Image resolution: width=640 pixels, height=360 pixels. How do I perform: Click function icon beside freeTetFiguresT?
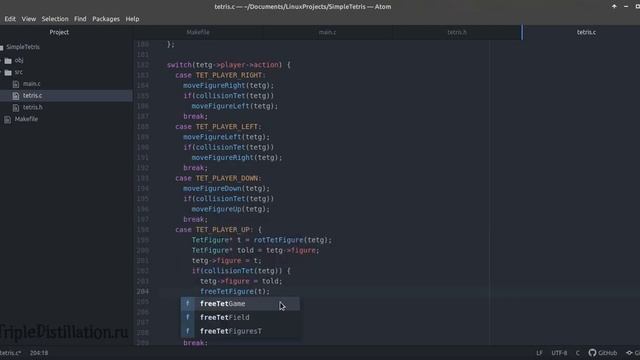[188, 331]
